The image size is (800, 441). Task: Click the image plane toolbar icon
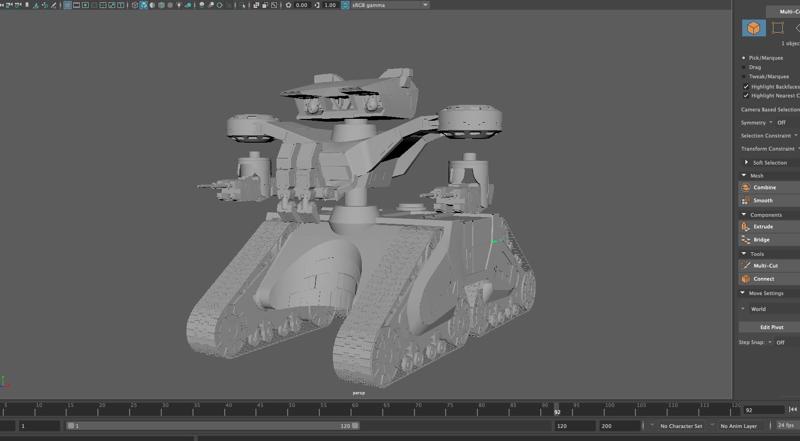coord(36,5)
